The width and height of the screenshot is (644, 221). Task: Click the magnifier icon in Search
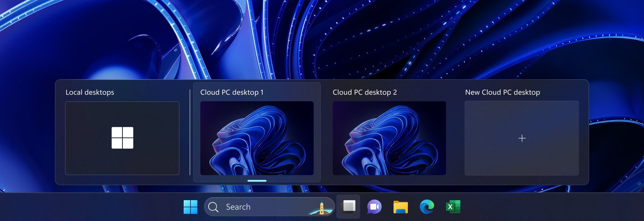click(x=213, y=207)
